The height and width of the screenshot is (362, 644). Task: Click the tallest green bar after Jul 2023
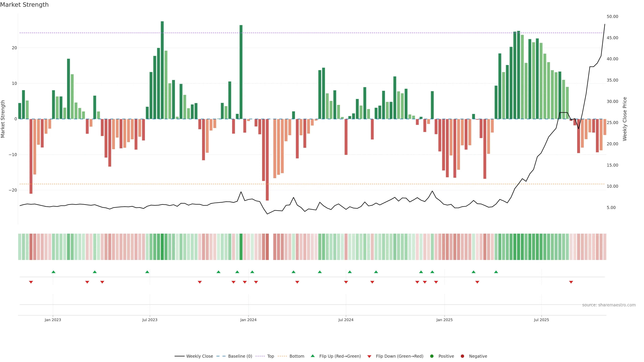[x=162, y=70]
